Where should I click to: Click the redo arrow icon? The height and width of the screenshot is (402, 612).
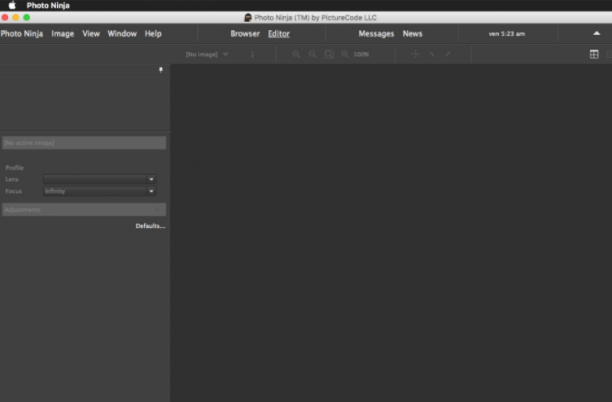point(448,54)
